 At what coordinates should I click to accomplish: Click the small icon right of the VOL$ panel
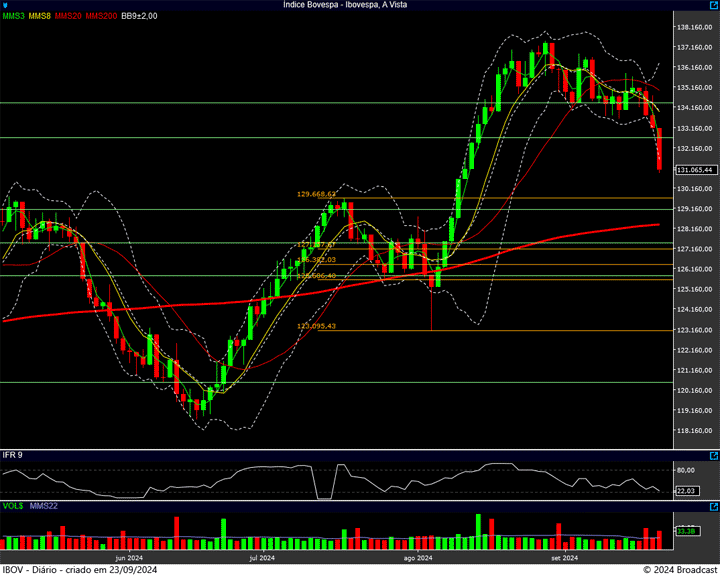pyautogui.click(x=713, y=507)
